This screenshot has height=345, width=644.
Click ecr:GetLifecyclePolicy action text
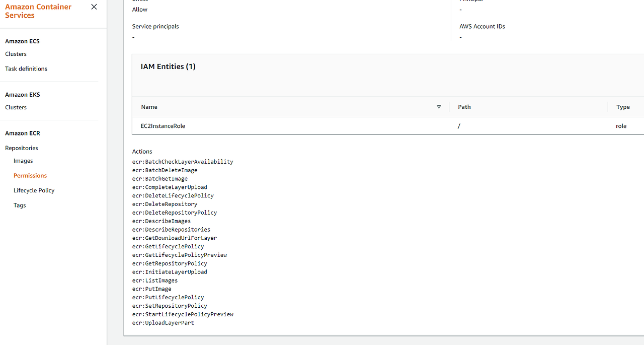tap(168, 246)
